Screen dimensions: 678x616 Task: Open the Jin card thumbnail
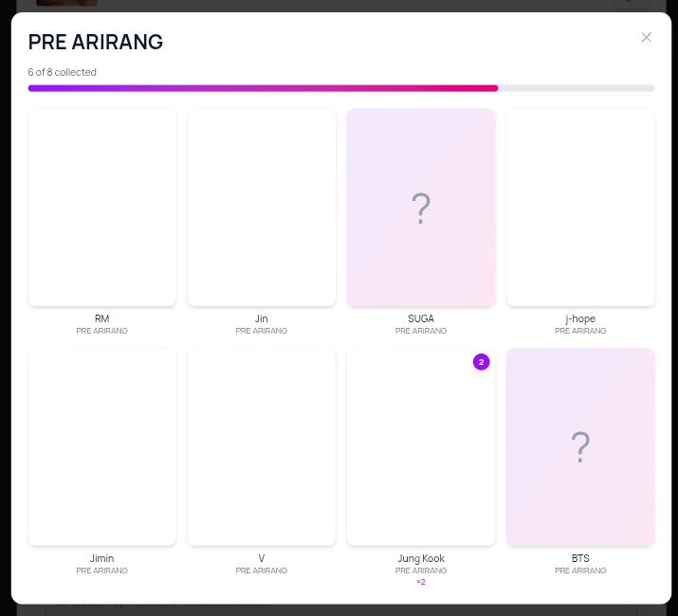[262, 208]
